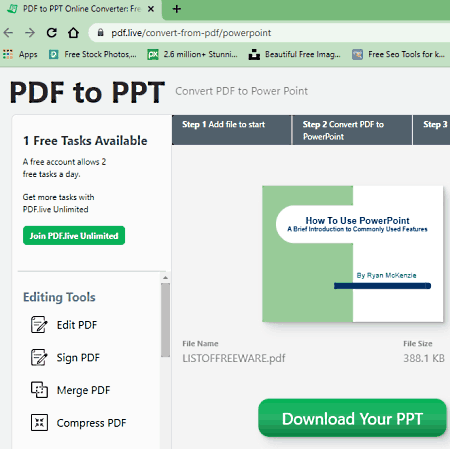Click the File Size label
Screen dimensions: 450x449
418,343
